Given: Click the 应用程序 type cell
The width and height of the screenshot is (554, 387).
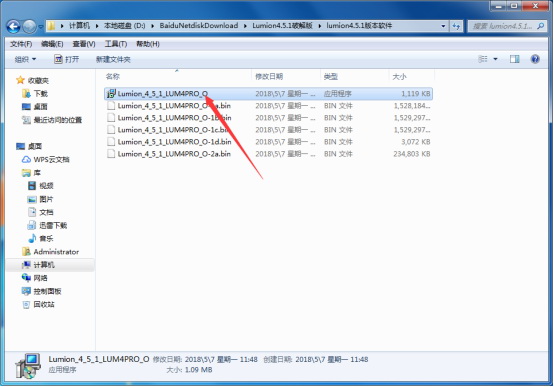Looking at the screenshot, I should (x=337, y=94).
